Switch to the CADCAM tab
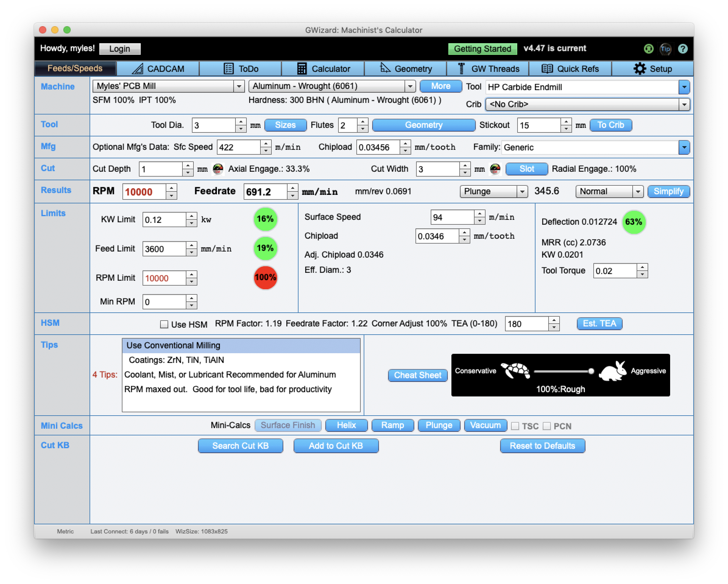This screenshot has height=584, width=728. pyautogui.click(x=158, y=69)
